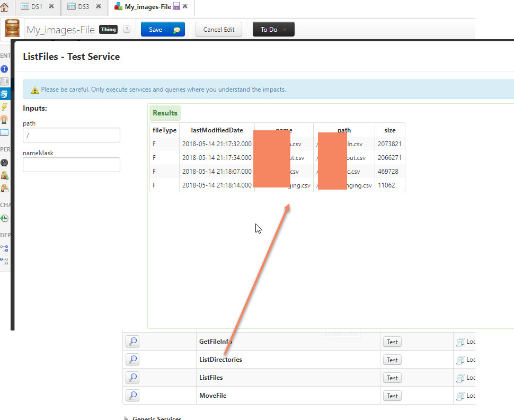Open the help question-mark next to Thing badge
The height and width of the screenshot is (420, 514).
127,29
